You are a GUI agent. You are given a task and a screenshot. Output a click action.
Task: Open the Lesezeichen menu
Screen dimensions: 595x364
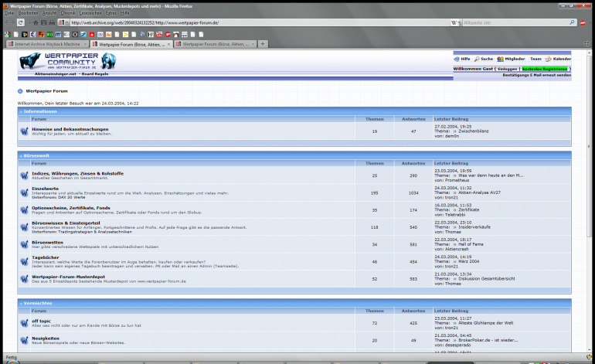[90, 13]
